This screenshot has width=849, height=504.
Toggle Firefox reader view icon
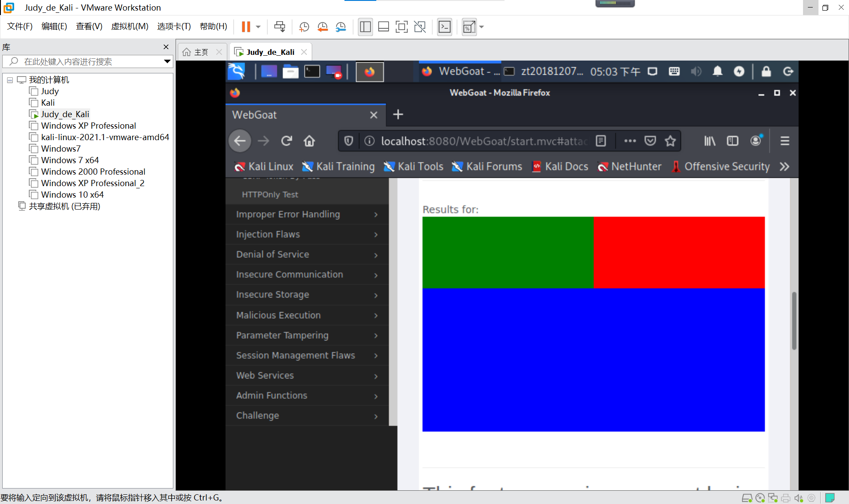coord(600,141)
